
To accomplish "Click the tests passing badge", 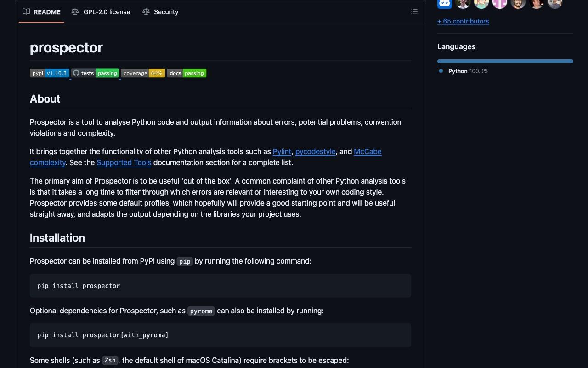I will pos(95,73).
